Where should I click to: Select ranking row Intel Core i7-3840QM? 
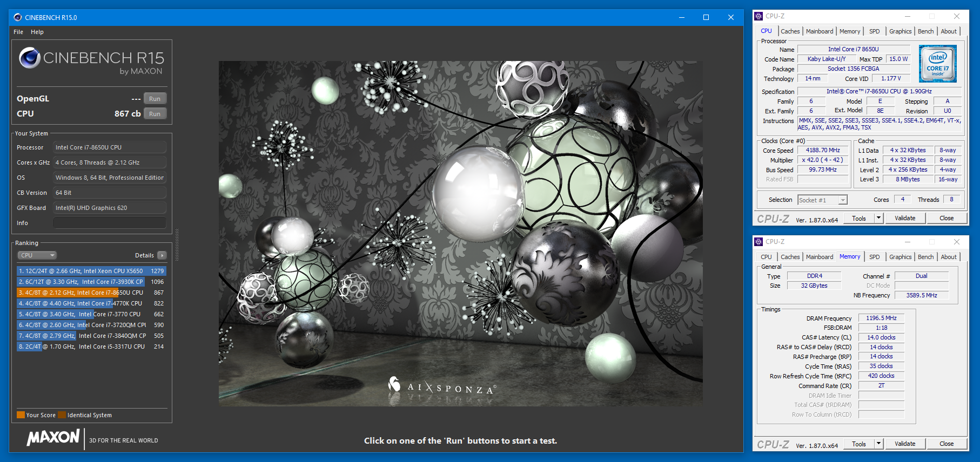[91, 336]
